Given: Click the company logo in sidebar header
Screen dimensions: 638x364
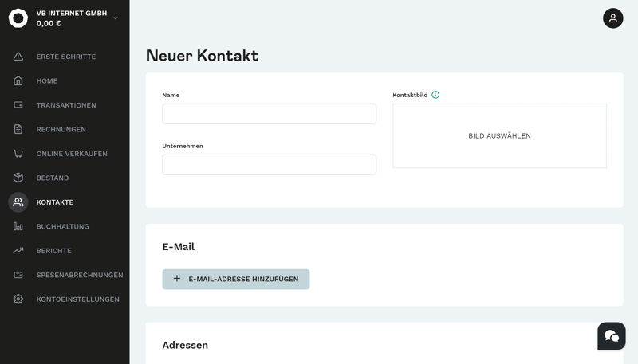Looking at the screenshot, I should [18, 18].
